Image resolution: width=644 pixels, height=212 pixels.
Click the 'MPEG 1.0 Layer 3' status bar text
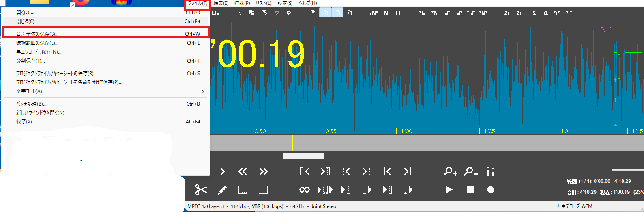[206, 206]
